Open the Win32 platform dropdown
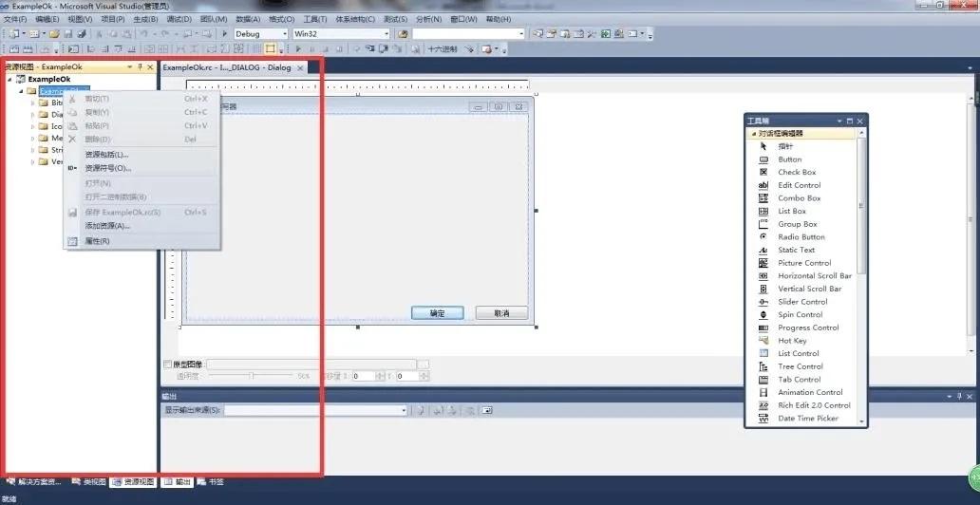Screen dimensions: 980x505 click(x=341, y=34)
